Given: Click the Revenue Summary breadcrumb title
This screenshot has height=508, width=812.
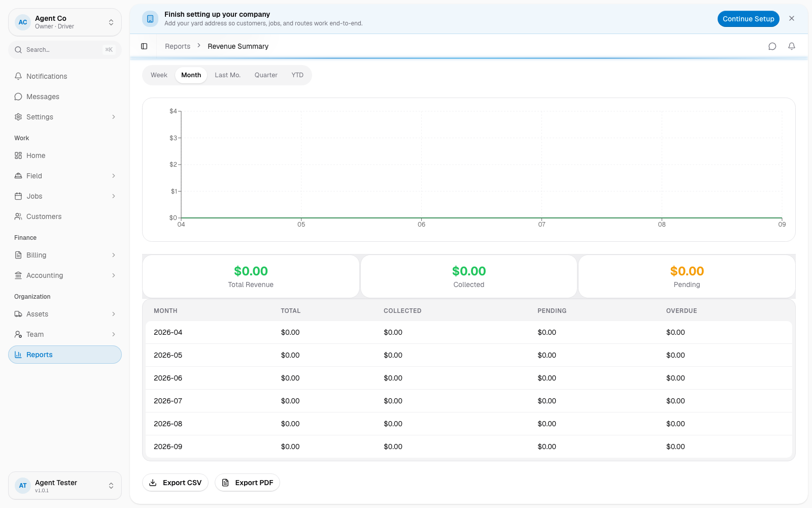Looking at the screenshot, I should coord(238,46).
